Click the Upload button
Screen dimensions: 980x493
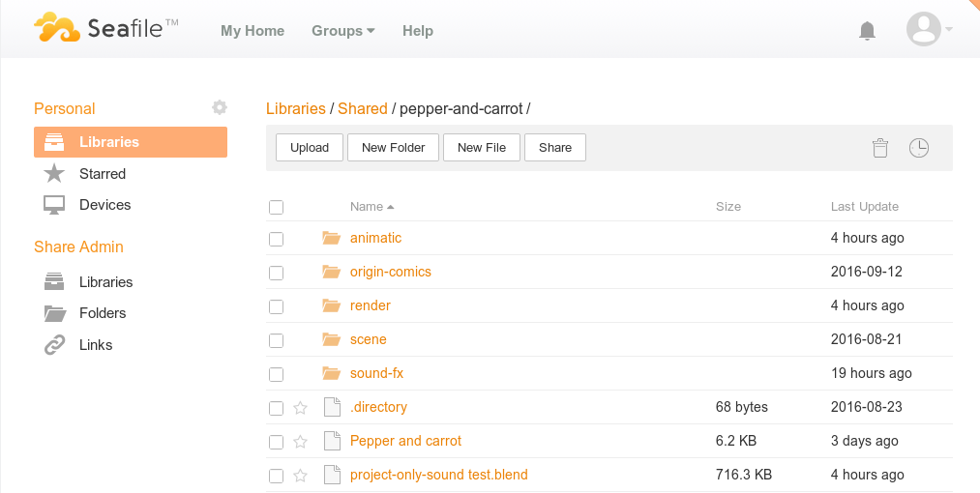(310, 148)
